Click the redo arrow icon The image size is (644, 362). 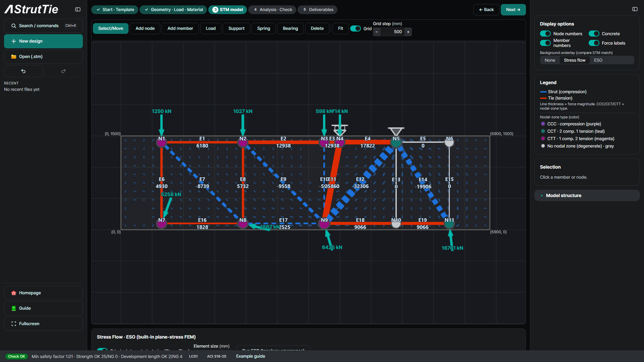pos(63,71)
